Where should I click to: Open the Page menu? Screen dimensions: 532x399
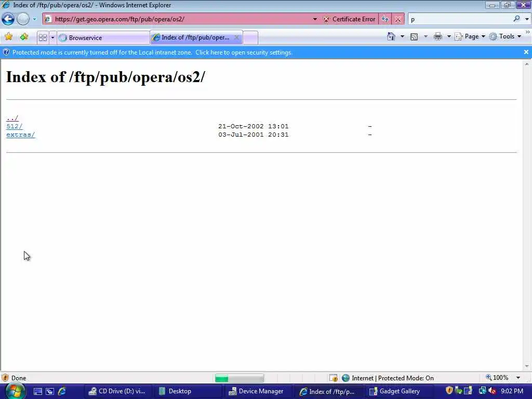470,36
